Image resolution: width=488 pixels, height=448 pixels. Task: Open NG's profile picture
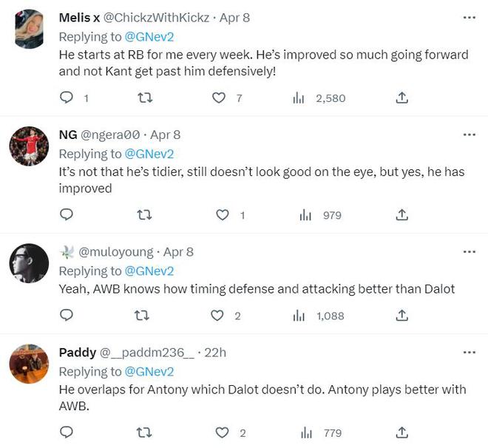[x=30, y=146]
